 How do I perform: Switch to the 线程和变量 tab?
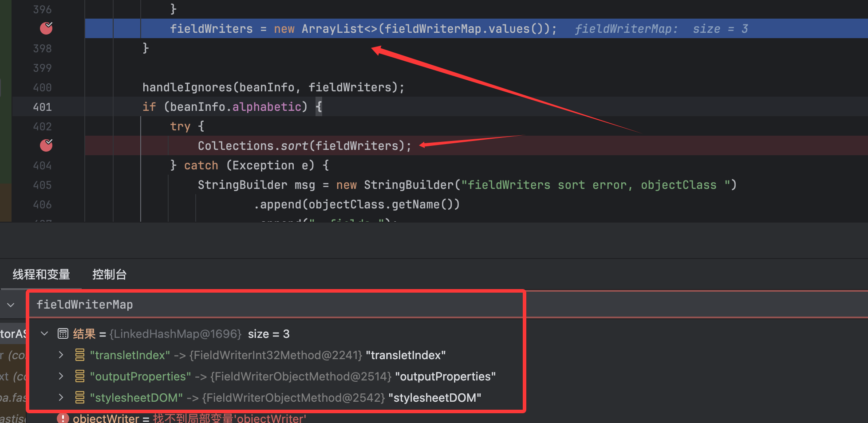(41, 274)
